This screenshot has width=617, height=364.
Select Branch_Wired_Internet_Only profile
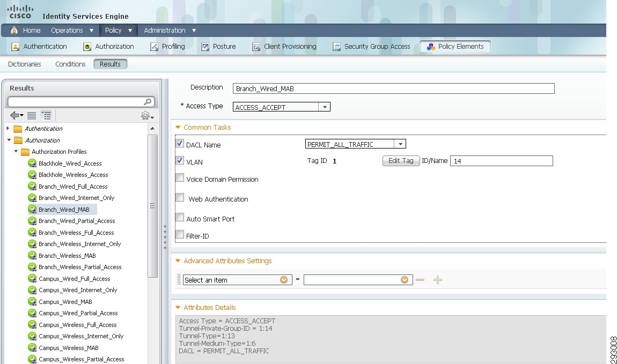[76, 198]
